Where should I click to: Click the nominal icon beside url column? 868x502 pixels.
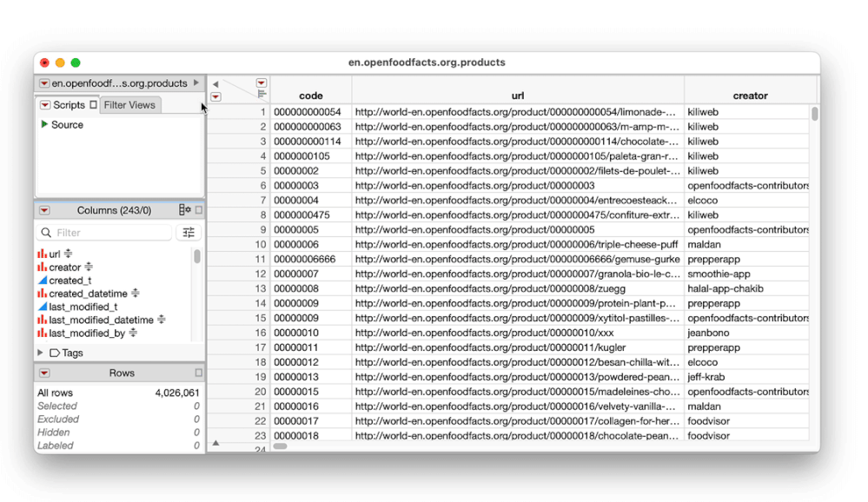pos(42,254)
